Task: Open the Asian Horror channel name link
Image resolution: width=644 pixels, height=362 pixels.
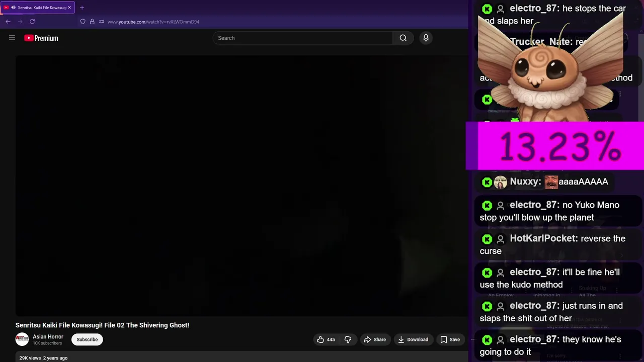Action: [48, 337]
